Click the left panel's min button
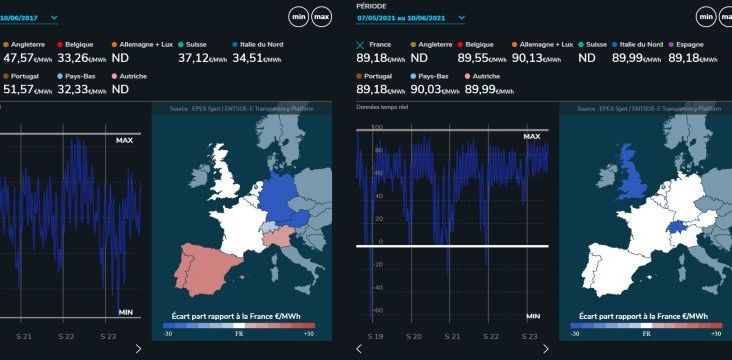 (x=299, y=18)
